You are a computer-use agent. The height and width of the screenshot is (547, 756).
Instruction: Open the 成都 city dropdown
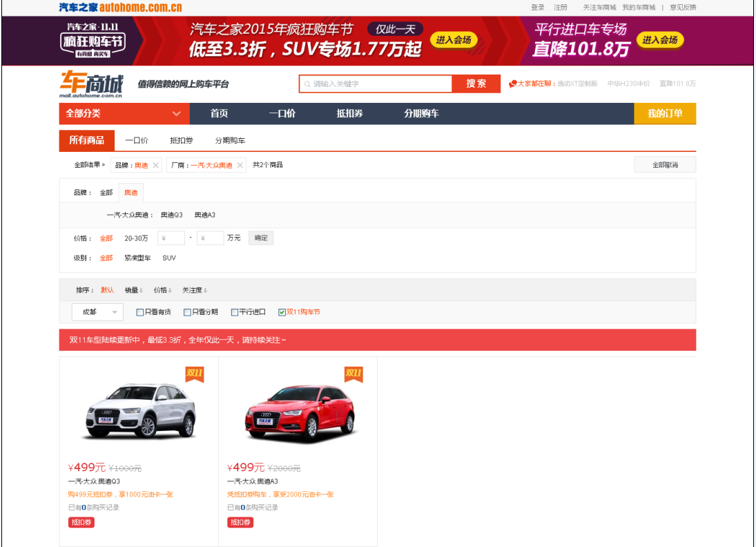coord(97,312)
